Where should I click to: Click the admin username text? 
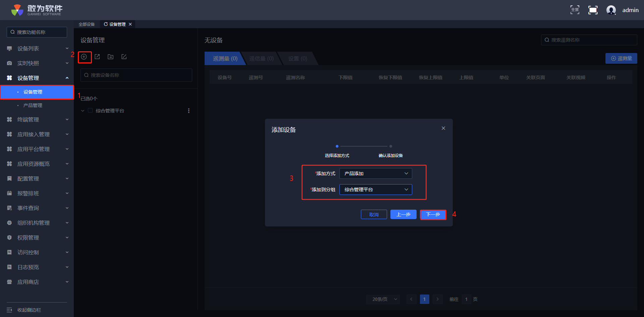point(631,10)
